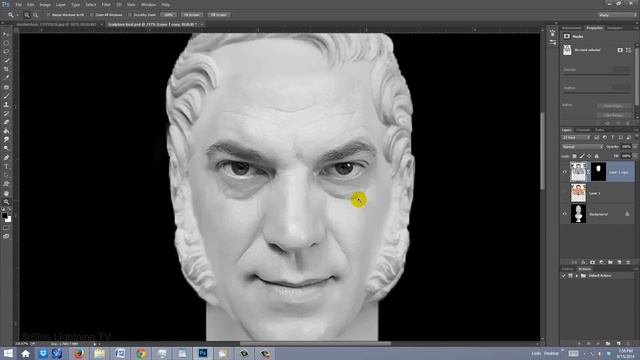Image resolution: width=640 pixels, height=360 pixels.
Task: Select the Brush tool
Action: click(6, 96)
